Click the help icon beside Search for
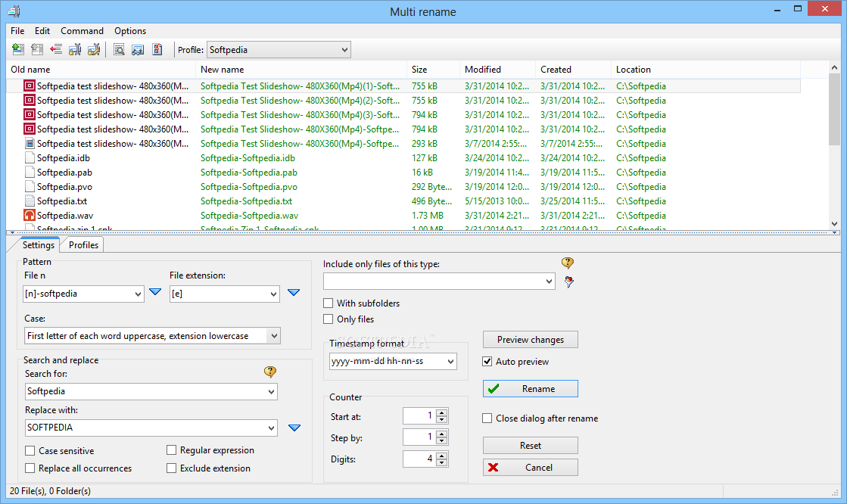Screen dimensions: 847x504 [270, 372]
